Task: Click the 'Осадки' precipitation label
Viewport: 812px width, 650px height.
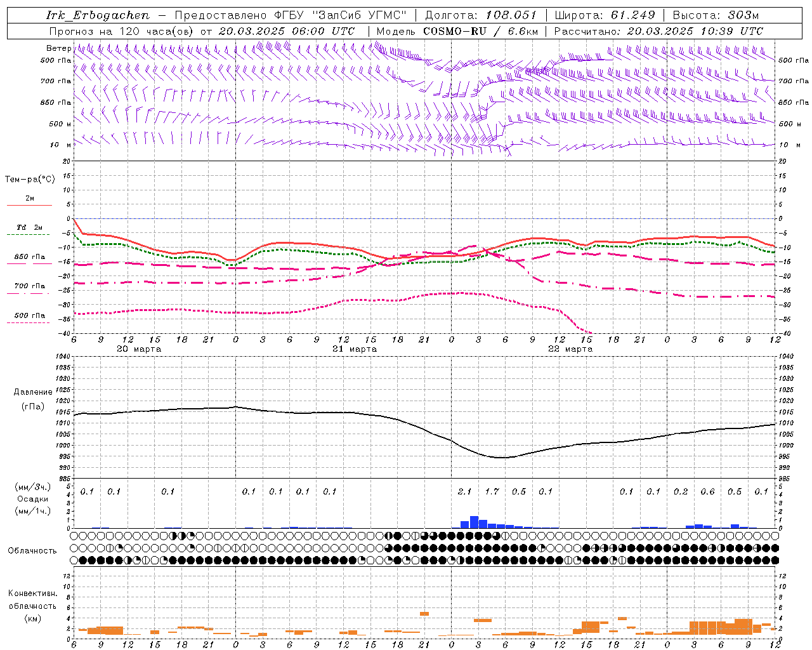Action: tap(33, 499)
